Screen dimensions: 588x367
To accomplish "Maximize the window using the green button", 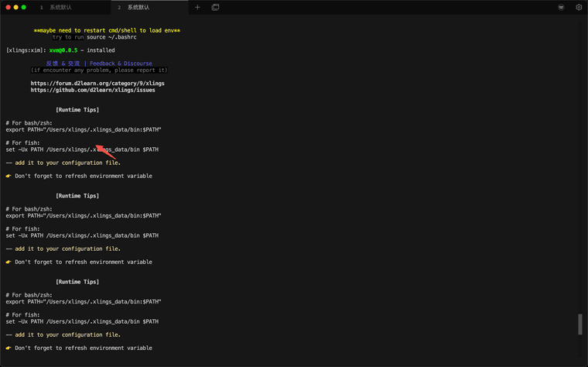I will click(24, 7).
